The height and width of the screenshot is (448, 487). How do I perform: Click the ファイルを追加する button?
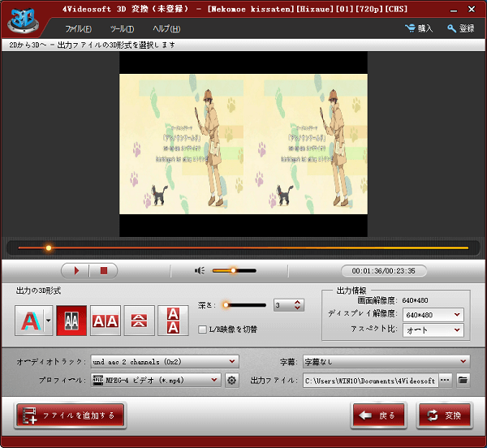coord(70,415)
